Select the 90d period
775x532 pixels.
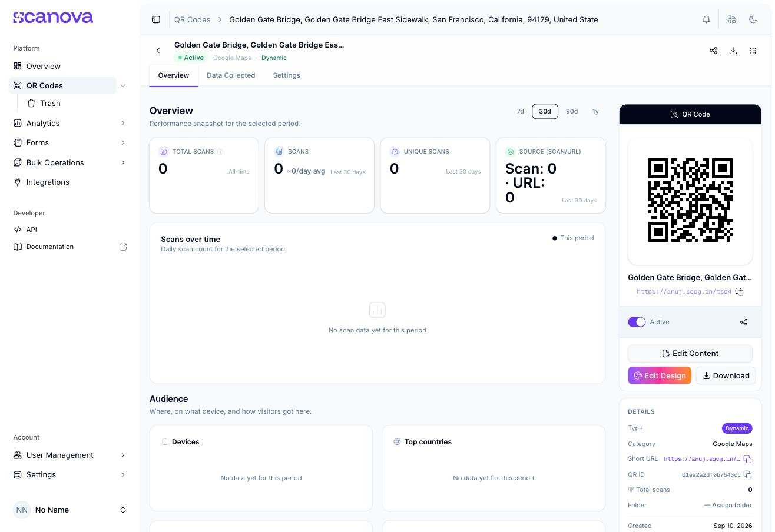coord(572,111)
